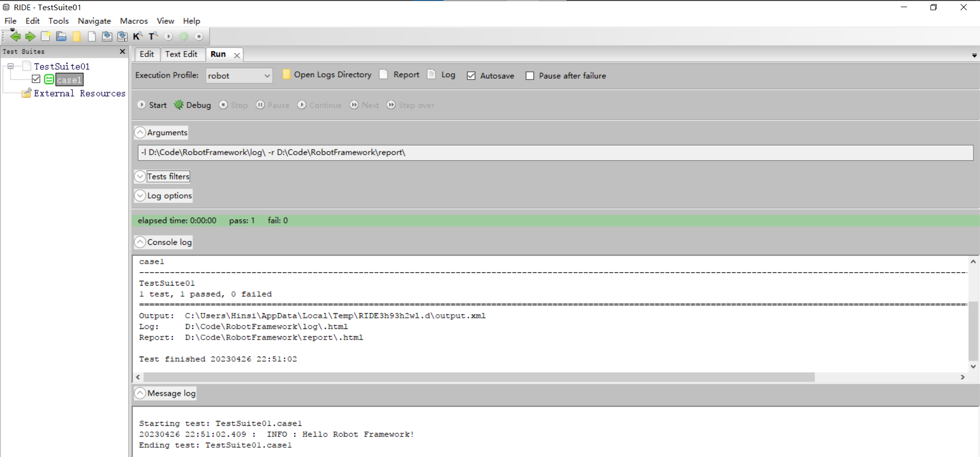Open the File menu
This screenshot has height=457, width=980.
(x=10, y=21)
